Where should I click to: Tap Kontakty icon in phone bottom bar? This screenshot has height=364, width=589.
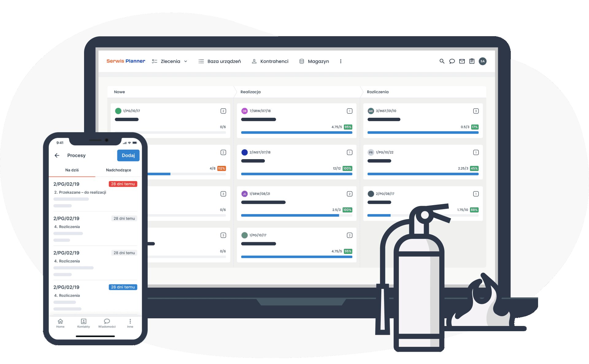coord(83,323)
